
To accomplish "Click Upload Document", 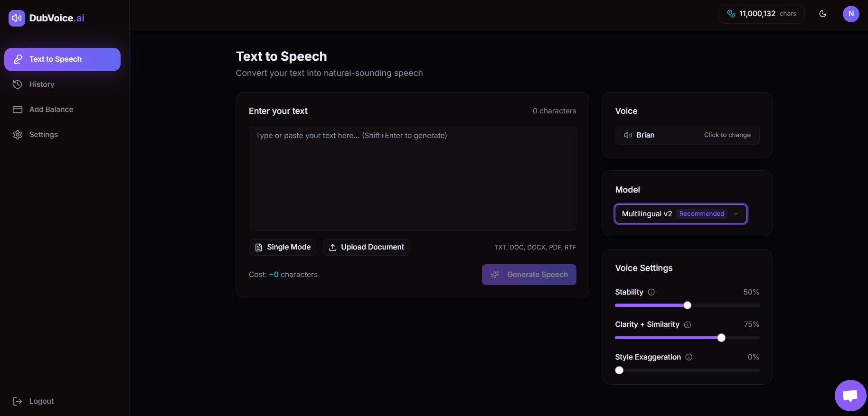I will pos(366,247).
